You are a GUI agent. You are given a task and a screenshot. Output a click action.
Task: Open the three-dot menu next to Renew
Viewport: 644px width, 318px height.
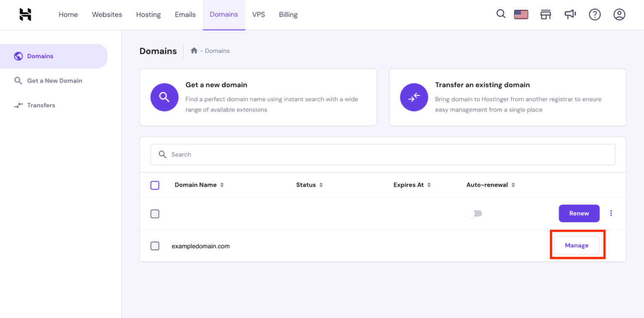(611, 213)
